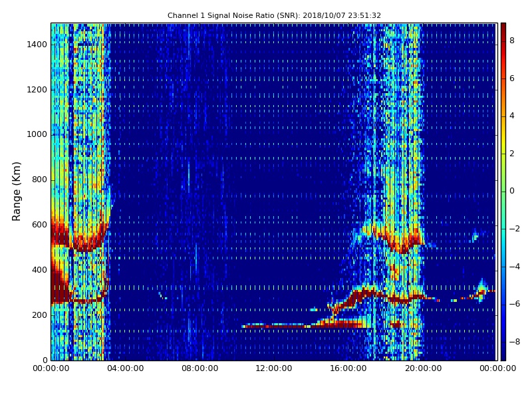Click the 1000 range tick label
532x399 pixels.
pyautogui.click(x=37, y=135)
